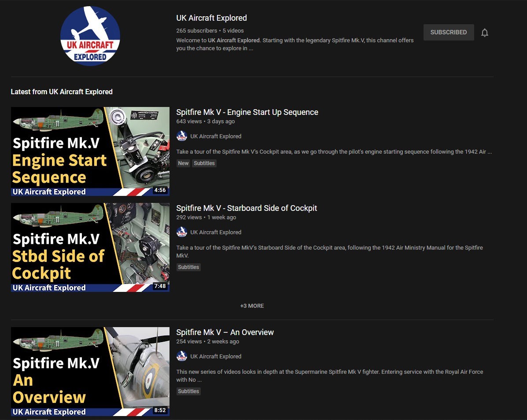Click channel avatar under An Overview video
The width and height of the screenshot is (527, 420).
[x=182, y=356]
